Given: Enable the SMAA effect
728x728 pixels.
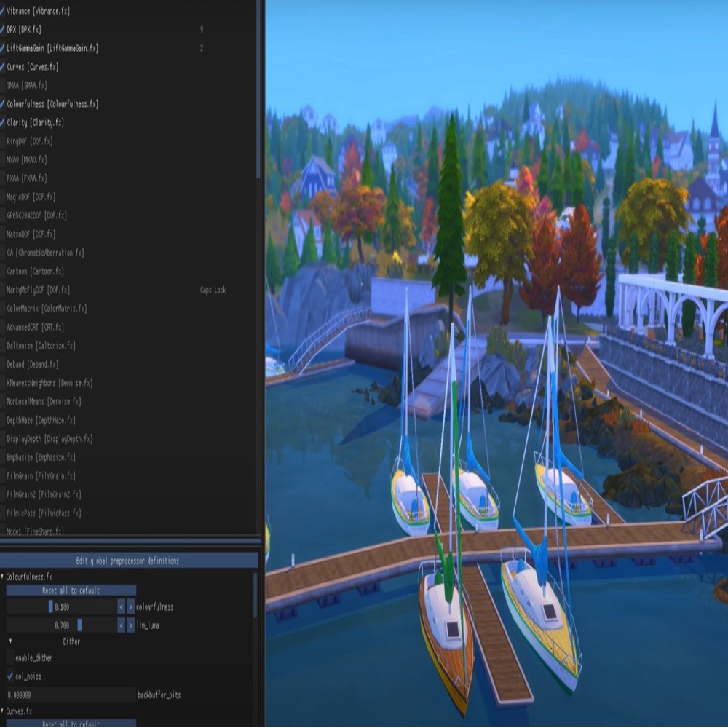Looking at the screenshot, I should pos(2,85).
